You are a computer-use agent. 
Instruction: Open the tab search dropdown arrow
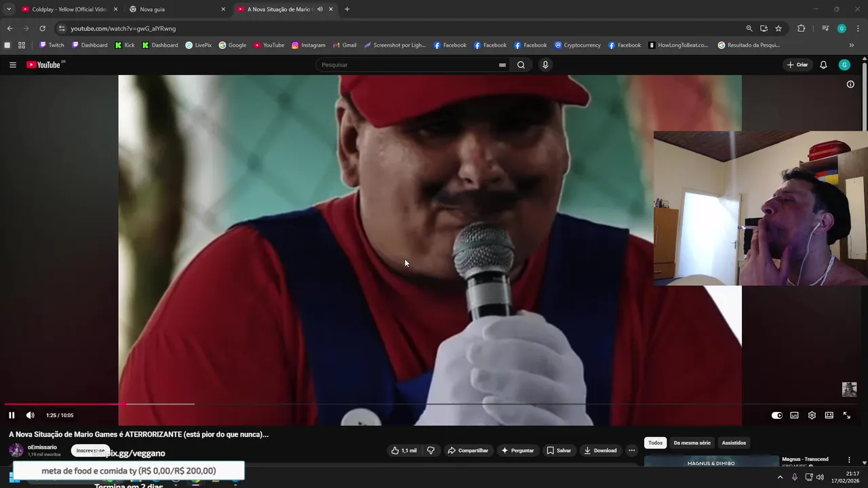(x=9, y=9)
